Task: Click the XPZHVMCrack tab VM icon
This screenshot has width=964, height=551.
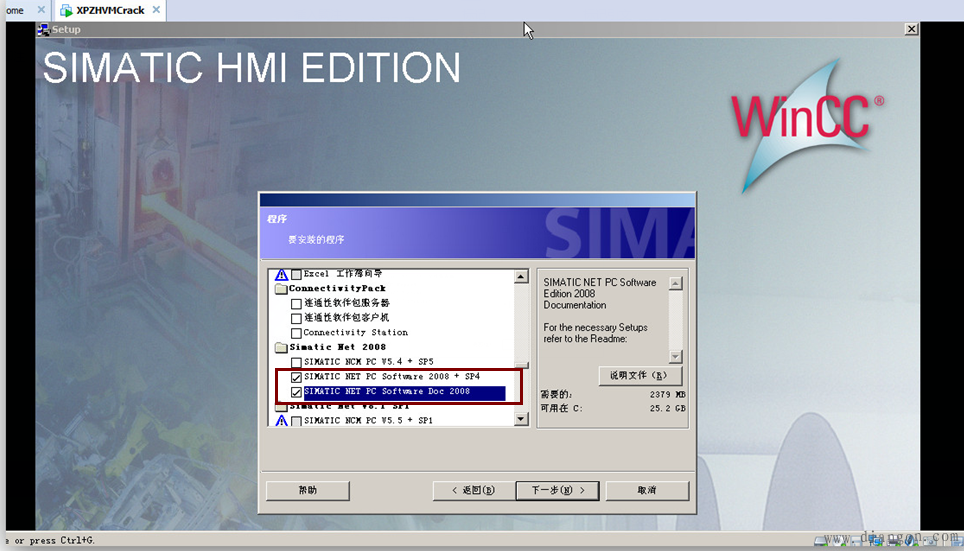Action: [x=66, y=11]
